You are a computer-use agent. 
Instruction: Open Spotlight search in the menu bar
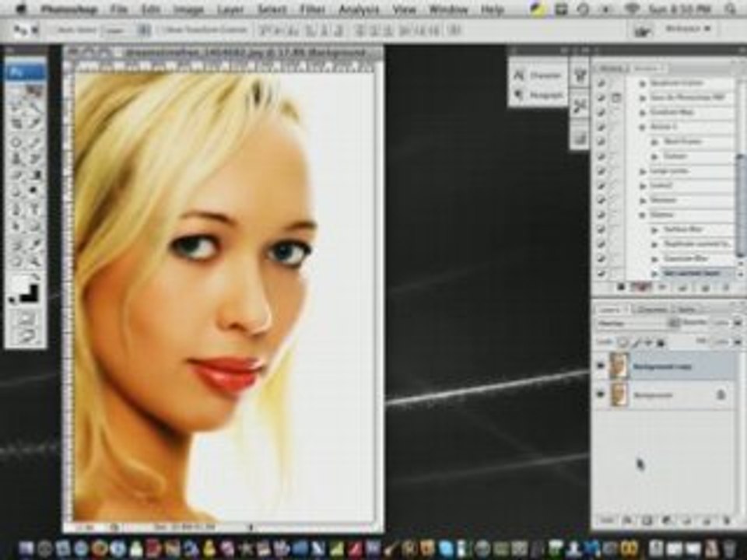pos(731,9)
